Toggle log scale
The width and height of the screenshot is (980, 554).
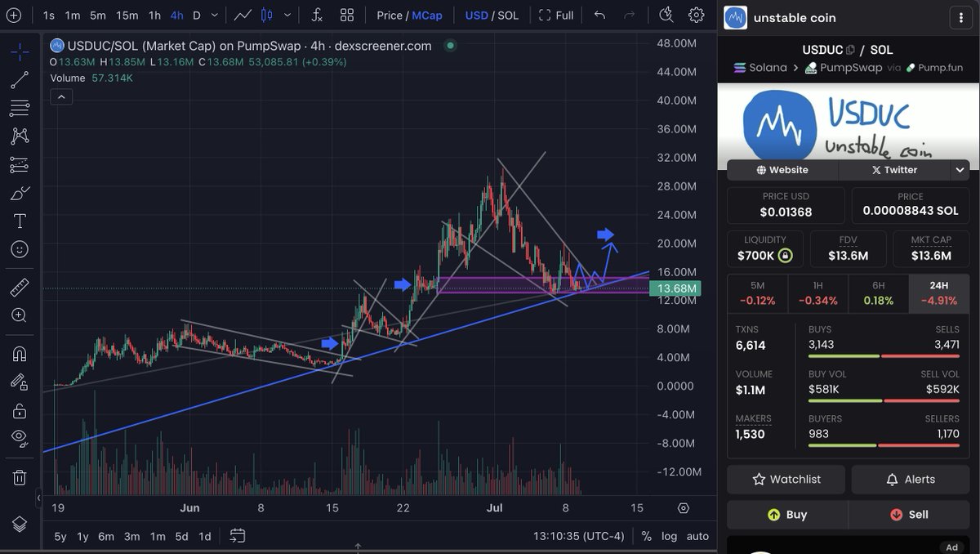point(669,536)
